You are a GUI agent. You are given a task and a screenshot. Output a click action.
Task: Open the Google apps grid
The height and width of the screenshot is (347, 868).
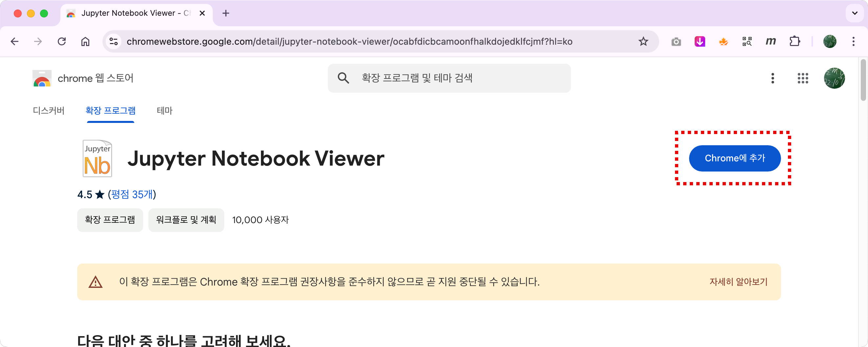click(x=803, y=78)
